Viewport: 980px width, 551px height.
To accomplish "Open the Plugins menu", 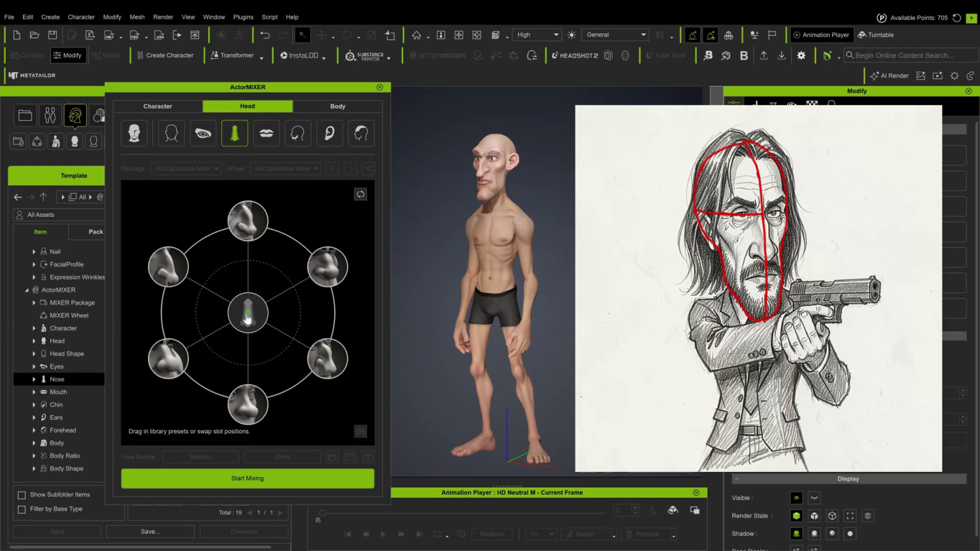I will (243, 17).
